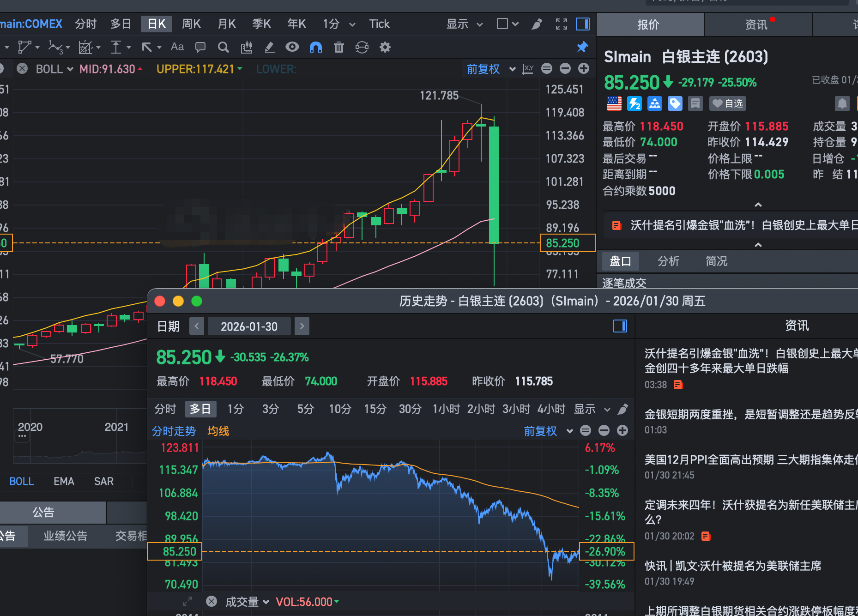858x616 pixels.
Task: Pin the drawing toolbar
Action: (582, 47)
